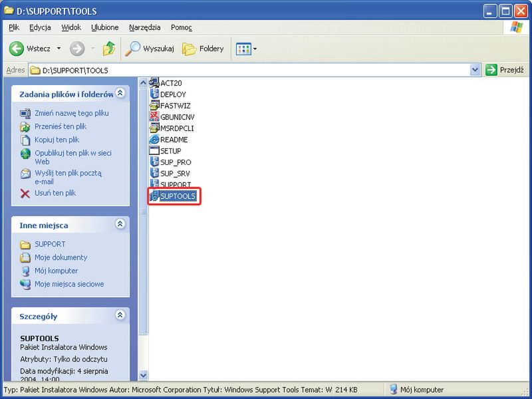Click the address bar path field
Viewport: 532px width, 399px height.
click(x=249, y=70)
